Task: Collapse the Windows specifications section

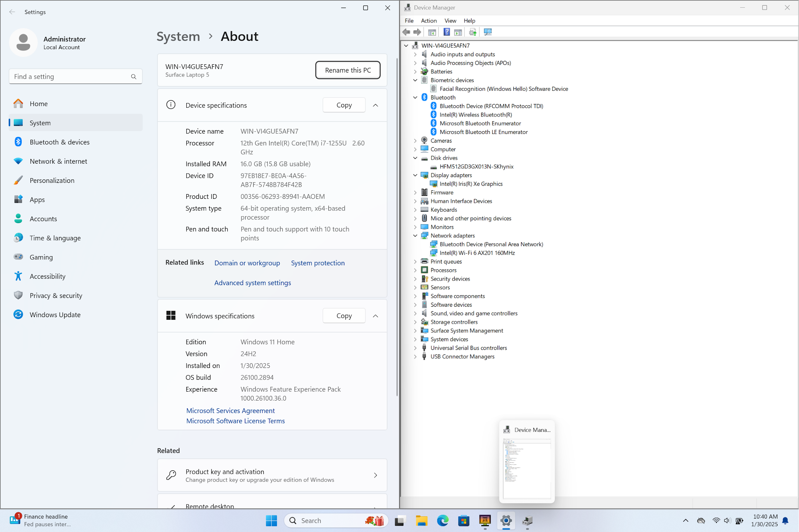Action: (376, 316)
